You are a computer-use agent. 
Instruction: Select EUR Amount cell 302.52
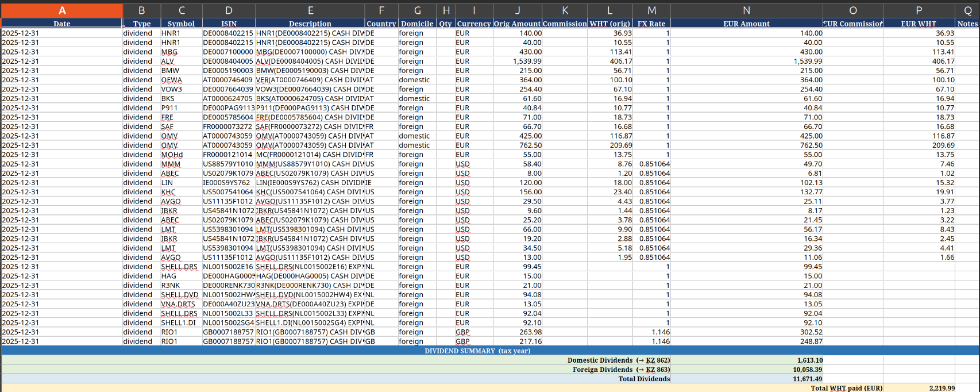tap(747, 332)
